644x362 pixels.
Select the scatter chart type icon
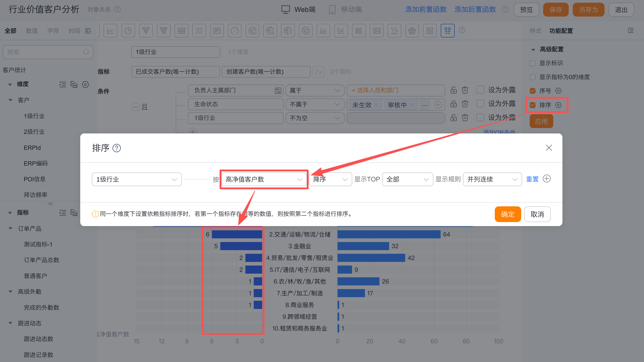(x=394, y=31)
